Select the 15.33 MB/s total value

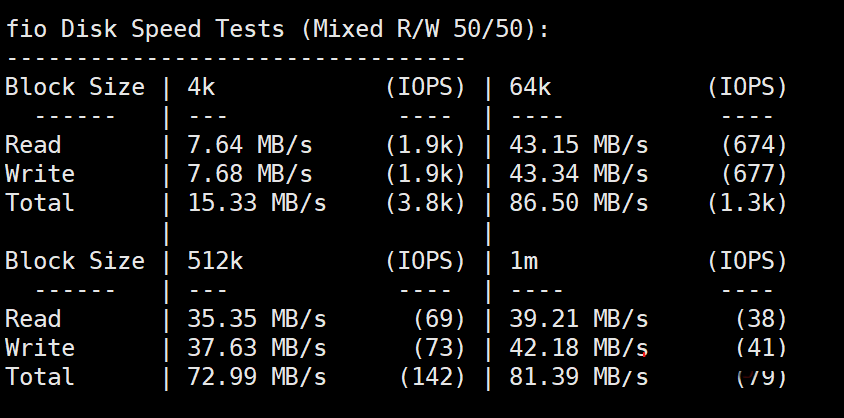click(257, 203)
